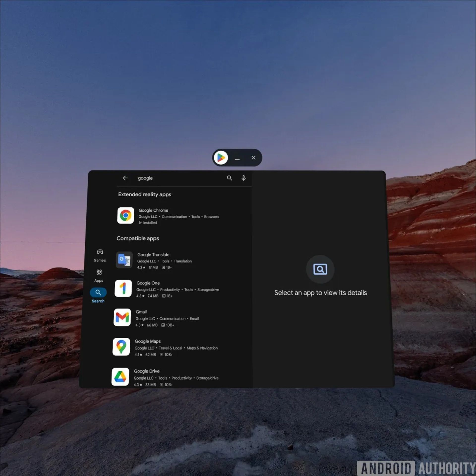This screenshot has height=476, width=476.
Task: Toggle installed status on Google Chrome
Action: (x=148, y=223)
